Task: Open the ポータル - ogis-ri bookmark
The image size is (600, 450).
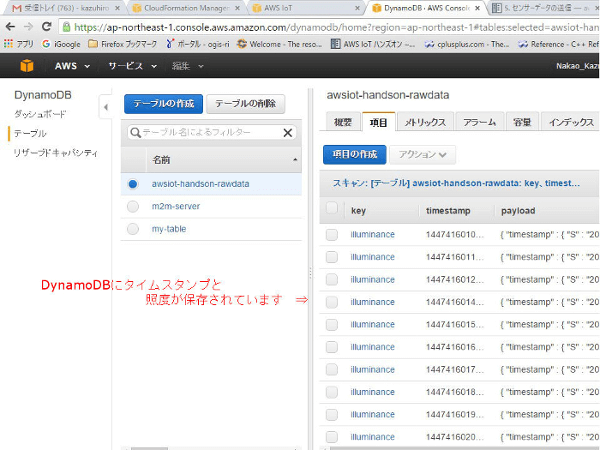Action: pos(197,44)
